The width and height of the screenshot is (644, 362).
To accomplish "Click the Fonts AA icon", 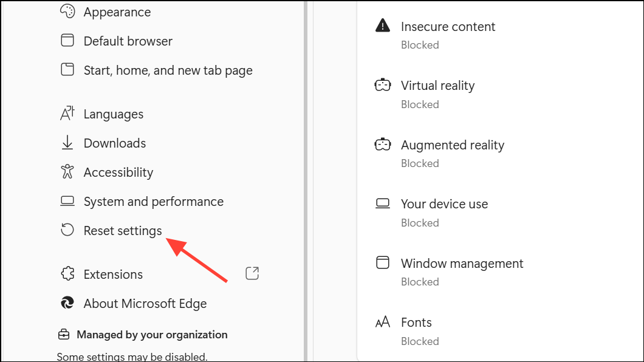I will click(382, 323).
